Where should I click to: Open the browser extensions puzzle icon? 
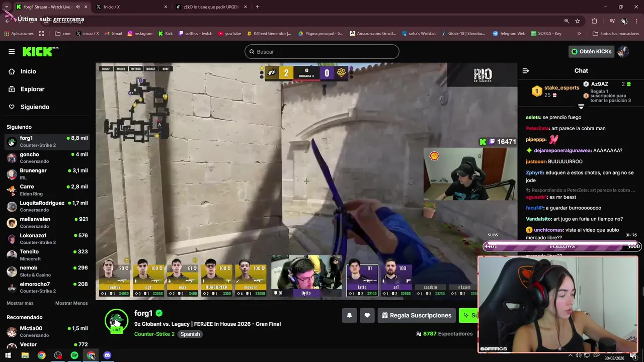[595, 21]
